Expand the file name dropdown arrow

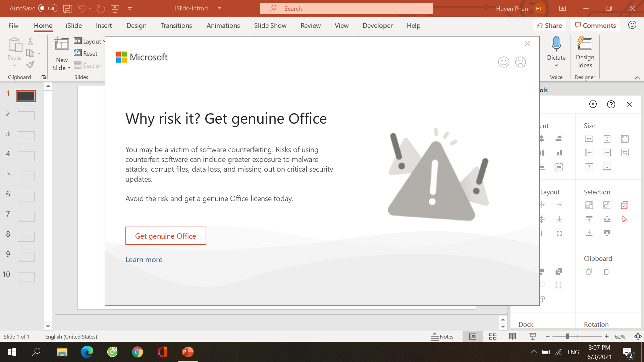coord(220,8)
